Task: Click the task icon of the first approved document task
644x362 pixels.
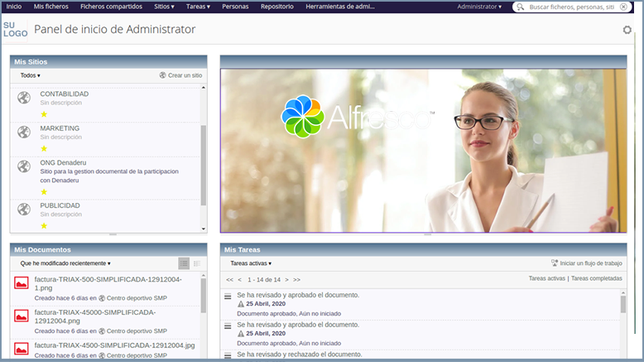Action: (x=228, y=297)
